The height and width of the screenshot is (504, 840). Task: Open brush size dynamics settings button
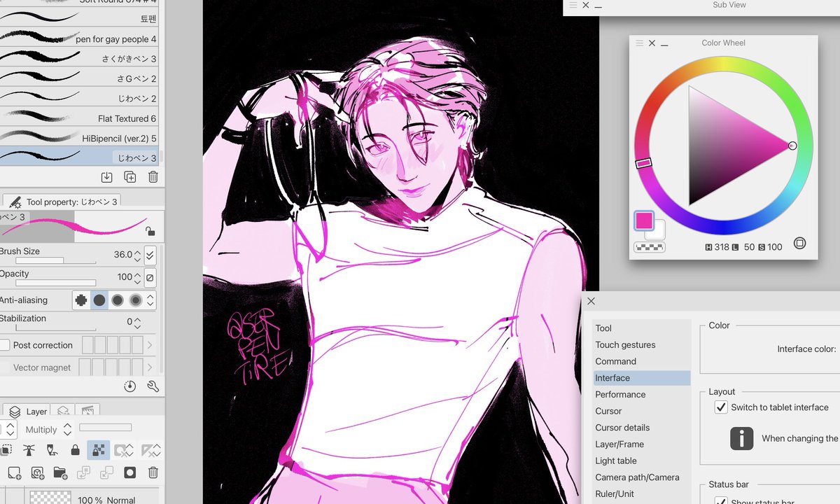pyautogui.click(x=150, y=255)
